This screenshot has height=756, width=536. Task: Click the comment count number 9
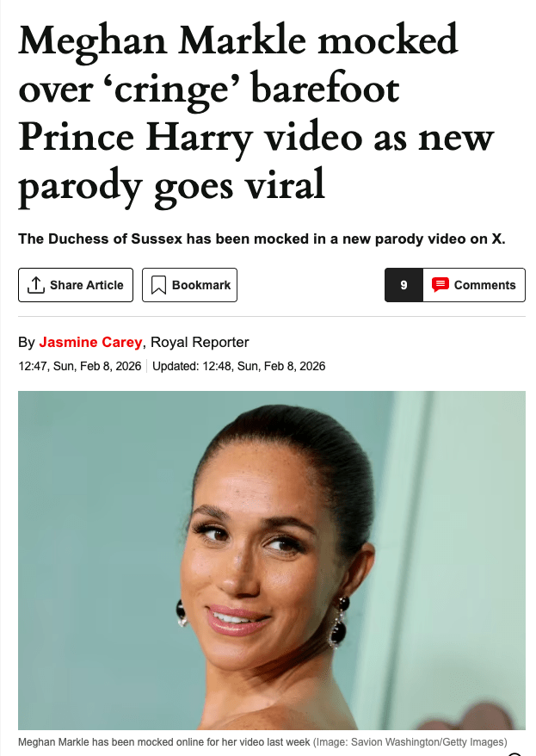pos(404,285)
